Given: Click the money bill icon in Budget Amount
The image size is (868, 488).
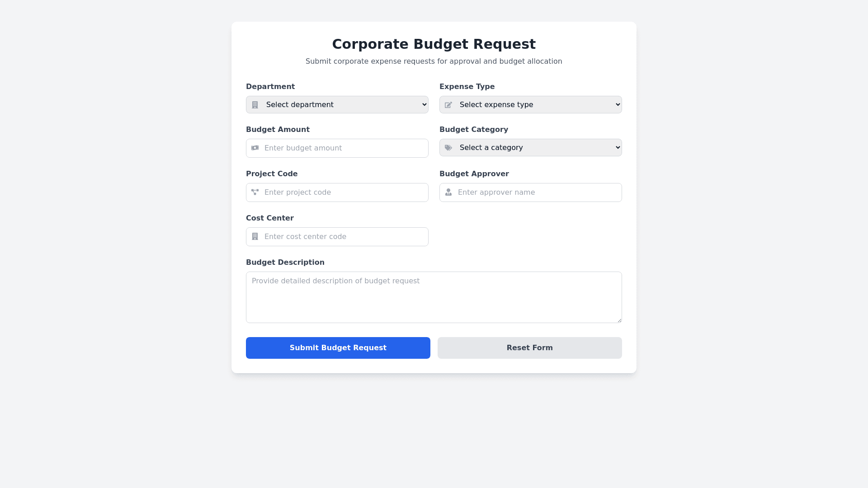Looking at the screenshot, I should pos(255,148).
